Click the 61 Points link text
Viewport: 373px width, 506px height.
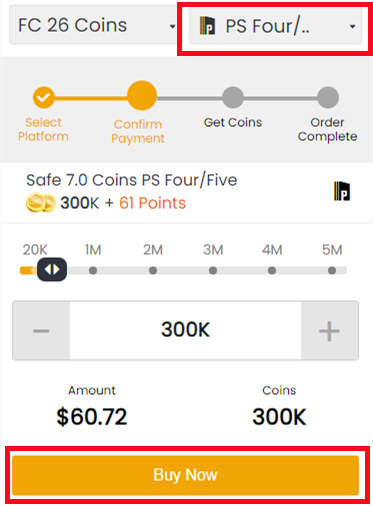[x=153, y=203]
